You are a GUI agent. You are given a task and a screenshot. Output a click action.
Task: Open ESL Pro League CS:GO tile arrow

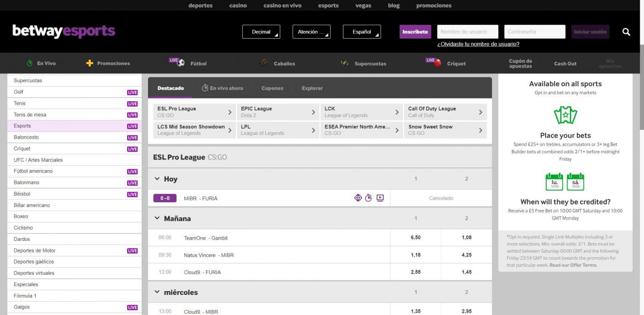pos(230,112)
